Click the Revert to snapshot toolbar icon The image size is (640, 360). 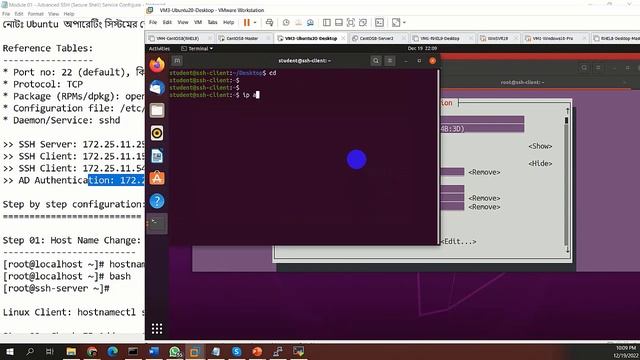(298, 22)
